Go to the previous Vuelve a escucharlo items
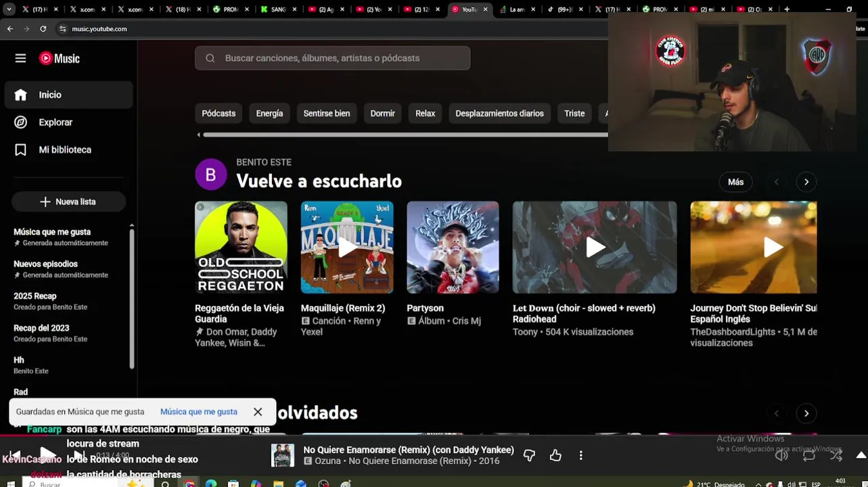The image size is (868, 487). (x=777, y=182)
